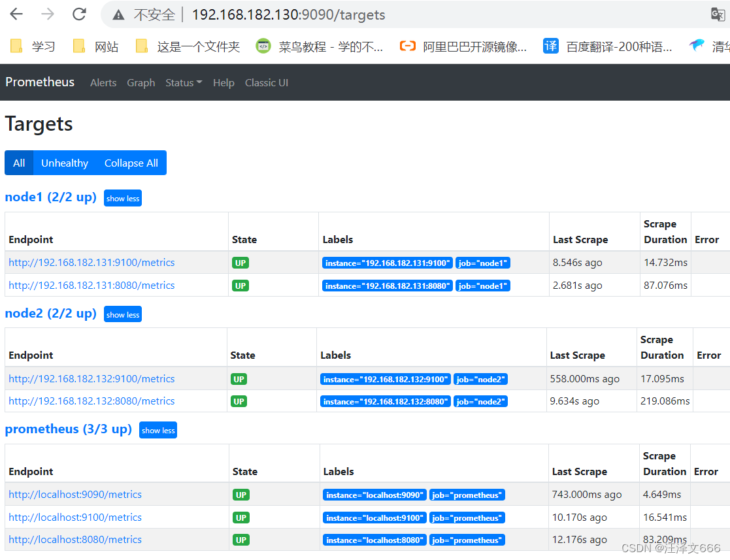Click job="node1" label in 9100 row

click(483, 263)
